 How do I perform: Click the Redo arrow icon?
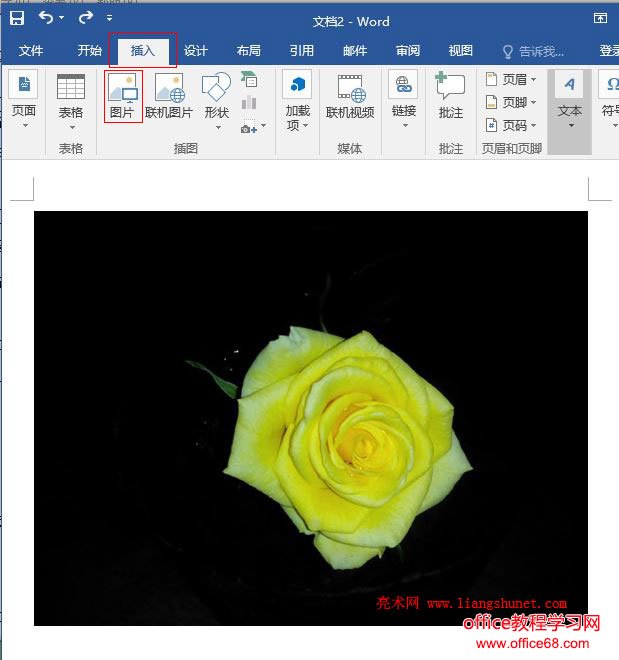[85, 18]
